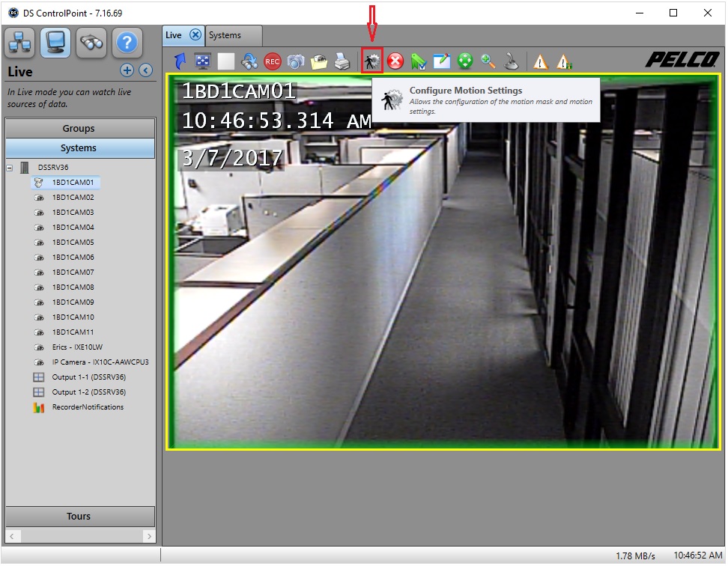Open the Groups panel
Screen dimensions: 728x566
(79, 127)
